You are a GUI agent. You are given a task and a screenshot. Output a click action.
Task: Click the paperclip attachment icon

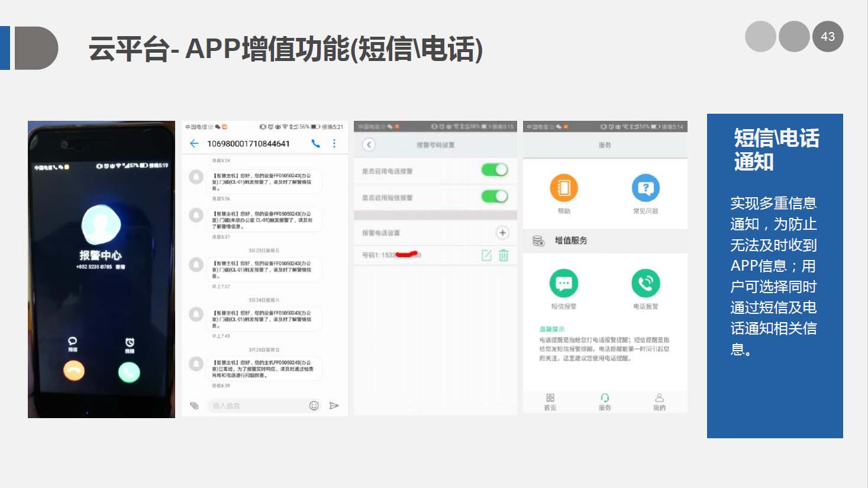[194, 406]
